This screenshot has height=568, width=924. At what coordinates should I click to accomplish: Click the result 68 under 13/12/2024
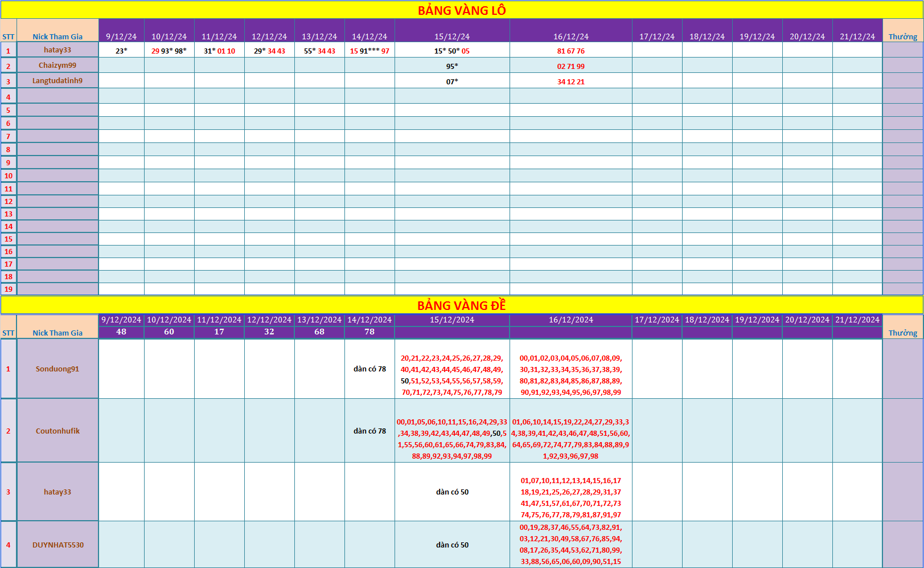coord(319,332)
